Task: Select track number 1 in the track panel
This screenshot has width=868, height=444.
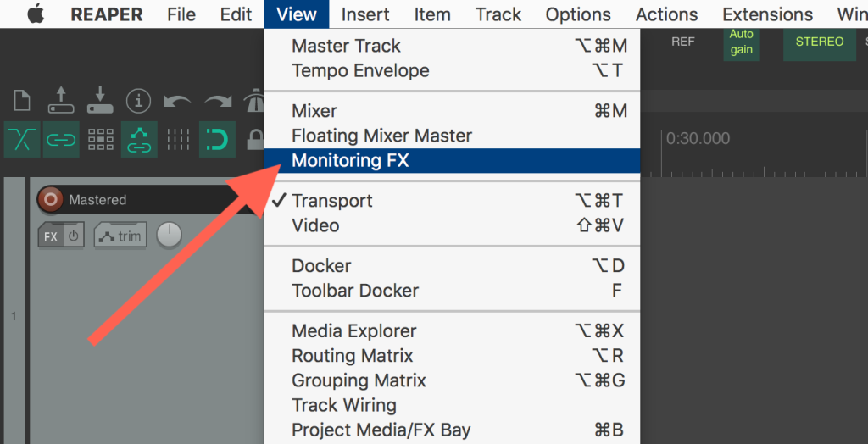Action: point(14,317)
